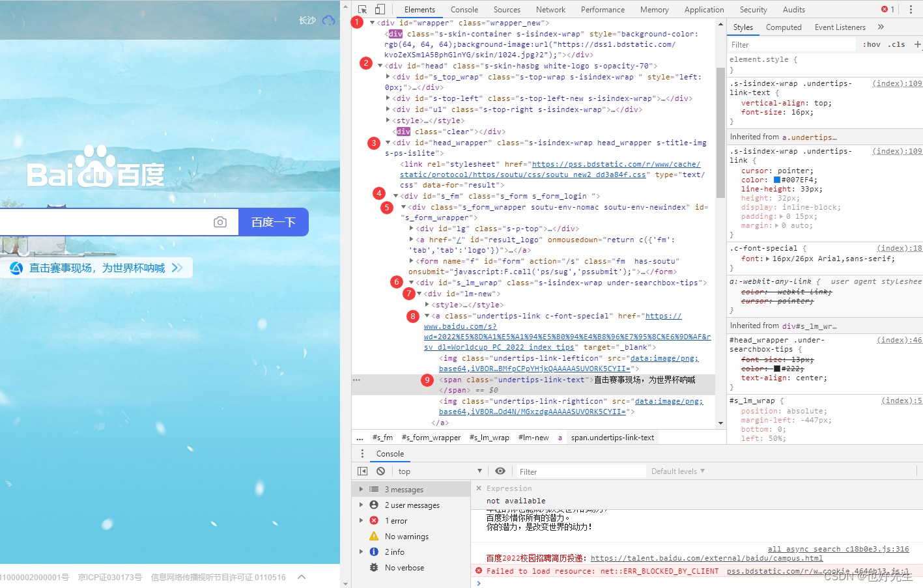Viewport: 923px width, 588px height.
Task: Expand the form name f node
Action: [411, 261]
